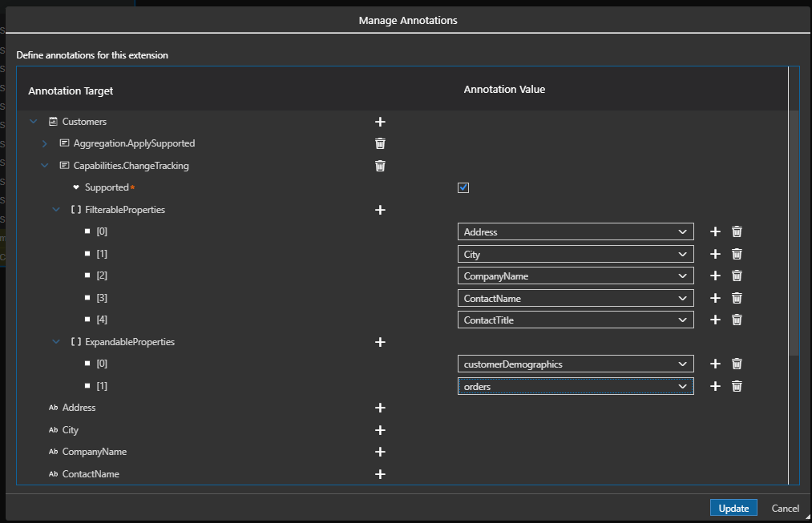Open the ContactName value dropdown
Screen dimensions: 812x523
click(576, 298)
